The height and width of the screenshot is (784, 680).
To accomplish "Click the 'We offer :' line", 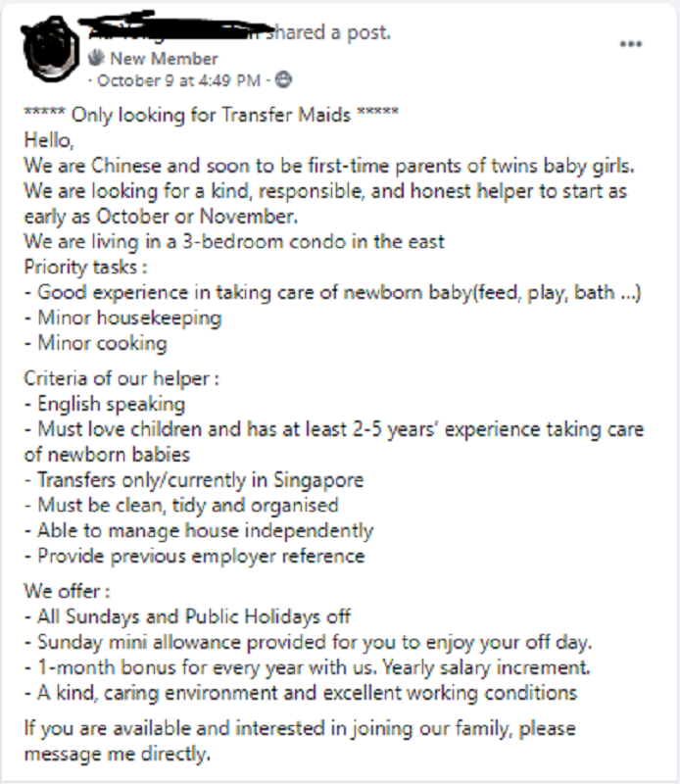I will pos(67,592).
